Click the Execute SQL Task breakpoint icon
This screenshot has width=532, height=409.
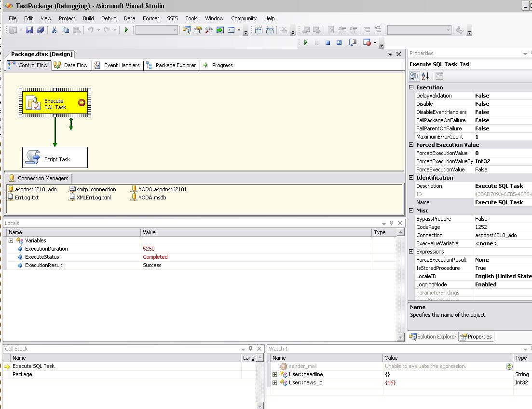tap(82, 102)
